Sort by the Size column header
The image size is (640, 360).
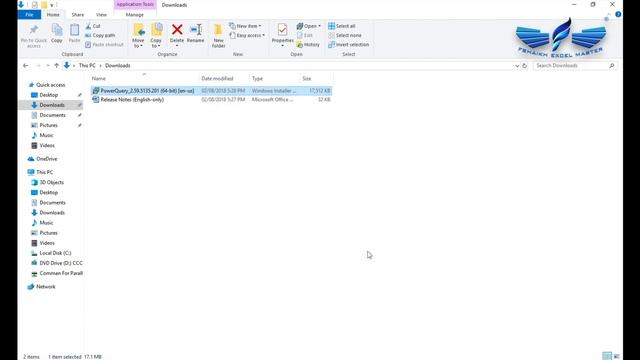[316, 78]
